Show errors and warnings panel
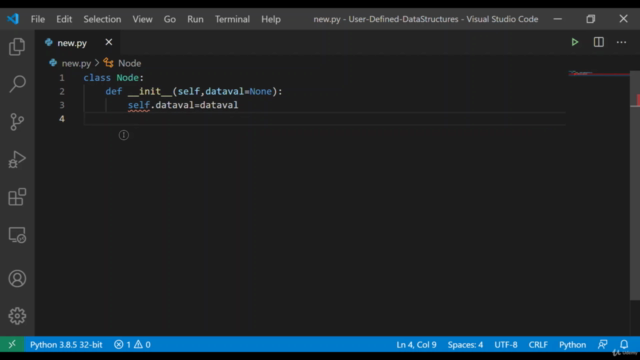Viewport: 640px width, 360px height. [132, 344]
